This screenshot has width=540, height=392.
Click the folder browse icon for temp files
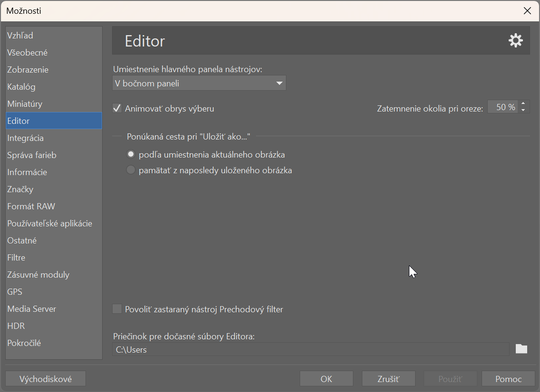521,349
